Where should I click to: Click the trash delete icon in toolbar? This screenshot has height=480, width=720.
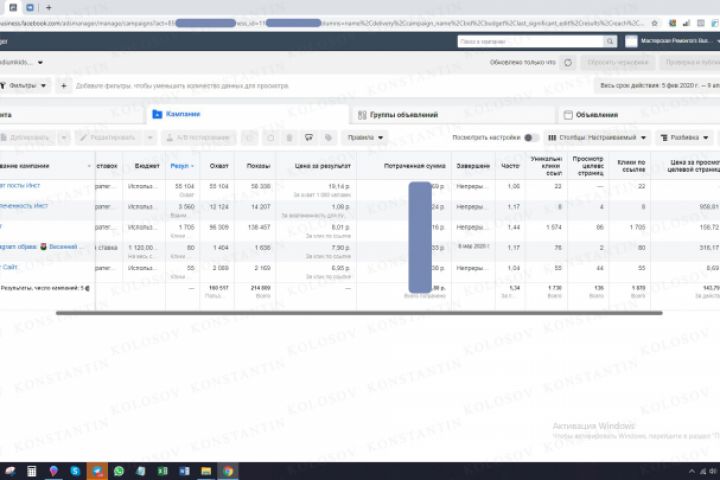tap(289, 137)
